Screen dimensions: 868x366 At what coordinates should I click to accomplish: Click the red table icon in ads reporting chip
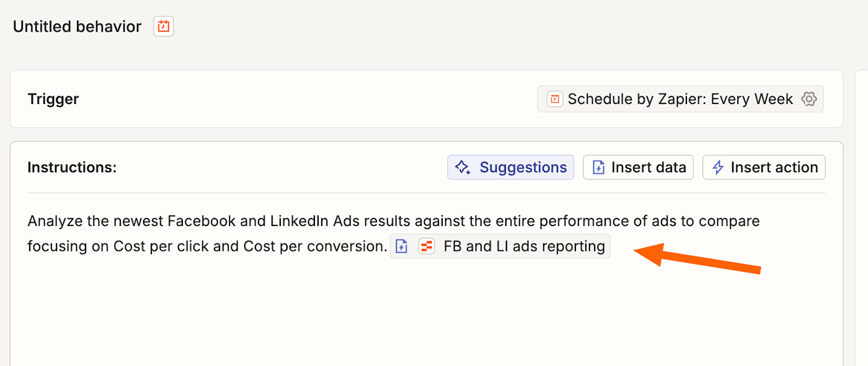(x=427, y=246)
